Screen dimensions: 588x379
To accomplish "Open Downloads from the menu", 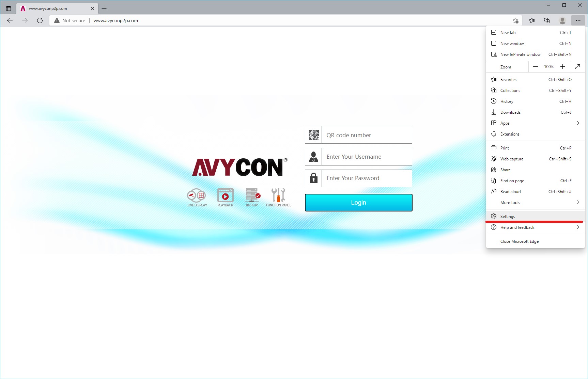I will (x=536, y=112).
